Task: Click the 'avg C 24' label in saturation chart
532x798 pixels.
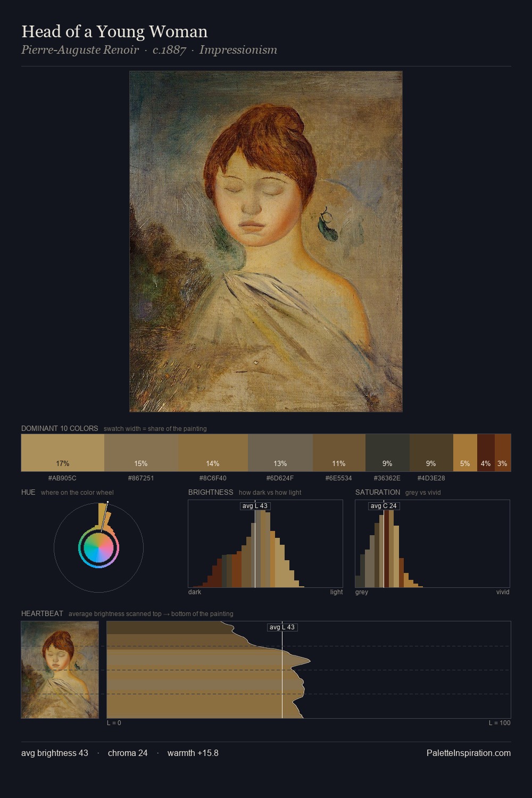Action: [384, 506]
